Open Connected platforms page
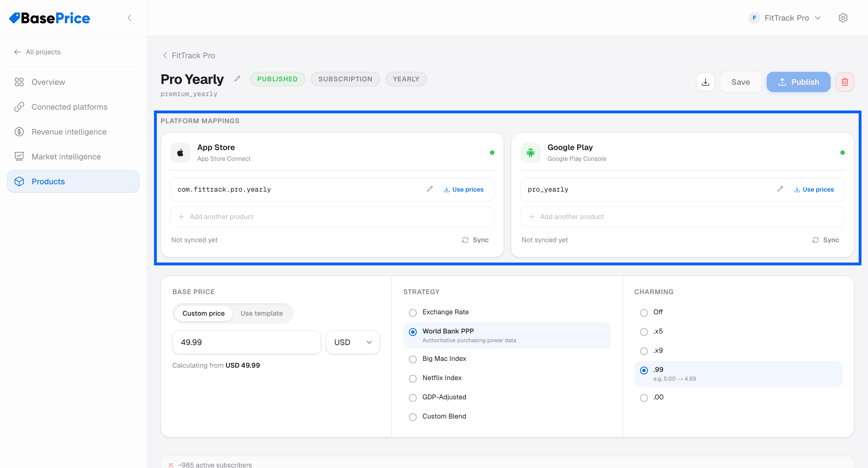The height and width of the screenshot is (468, 868). (x=73, y=107)
